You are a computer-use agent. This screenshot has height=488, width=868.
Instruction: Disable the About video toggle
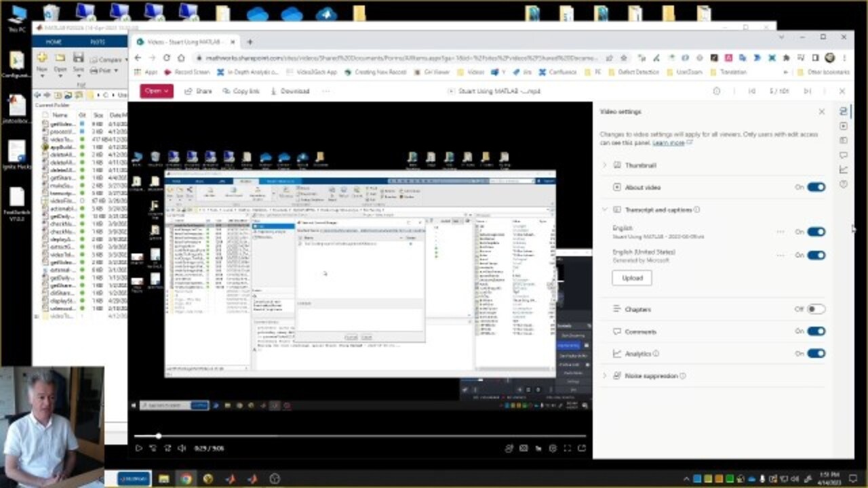tap(816, 187)
